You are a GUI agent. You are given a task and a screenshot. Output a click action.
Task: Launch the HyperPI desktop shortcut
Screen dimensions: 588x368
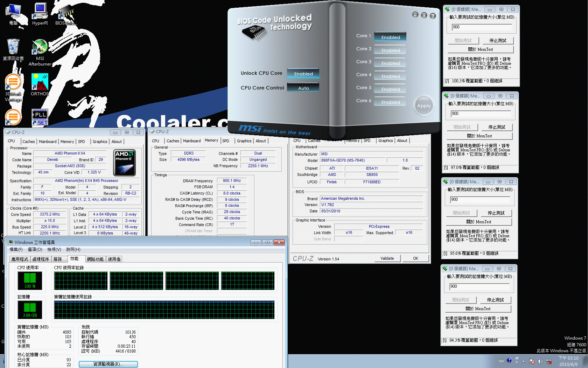(x=40, y=14)
